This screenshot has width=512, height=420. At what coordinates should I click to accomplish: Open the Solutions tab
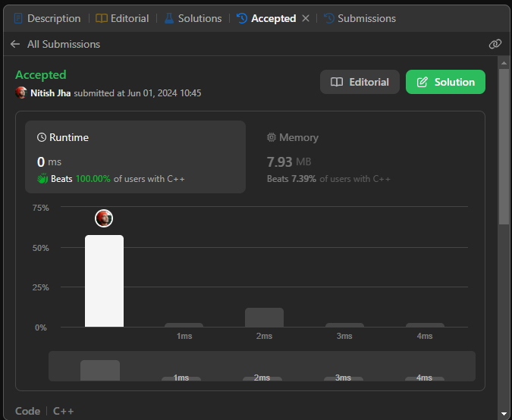193,18
